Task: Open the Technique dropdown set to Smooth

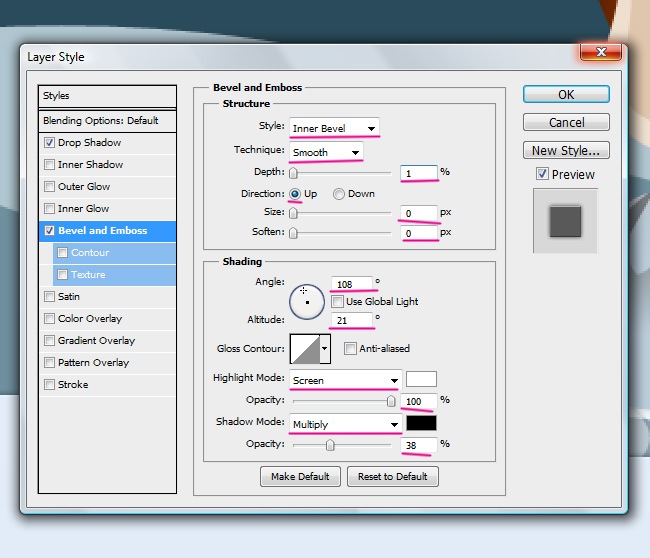Action: coord(326,152)
